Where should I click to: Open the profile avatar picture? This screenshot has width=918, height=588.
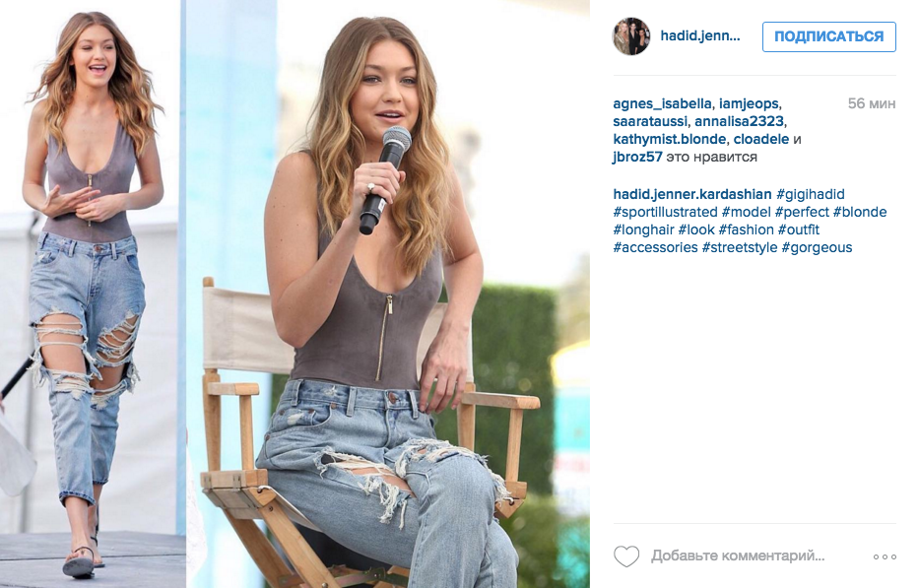(x=631, y=36)
